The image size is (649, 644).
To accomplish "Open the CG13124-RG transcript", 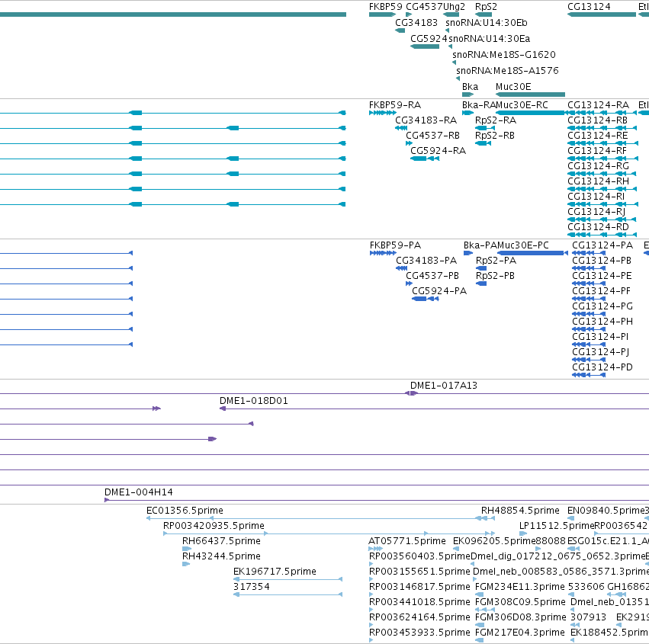I will [x=602, y=174].
